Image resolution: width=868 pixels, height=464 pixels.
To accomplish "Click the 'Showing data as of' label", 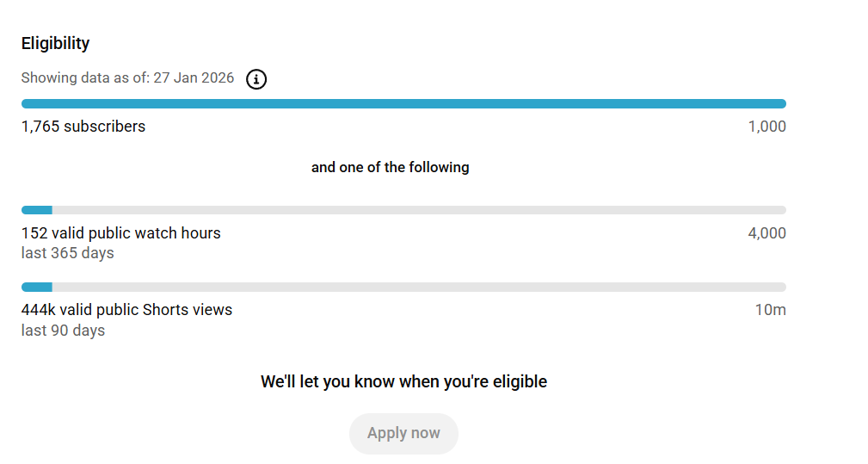I will click(x=85, y=78).
